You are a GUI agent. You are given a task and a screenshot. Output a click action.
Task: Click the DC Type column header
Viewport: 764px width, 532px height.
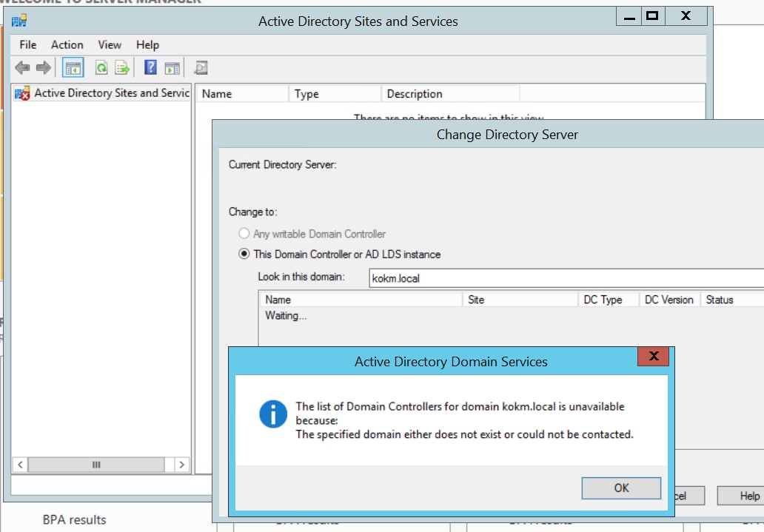tap(609, 300)
